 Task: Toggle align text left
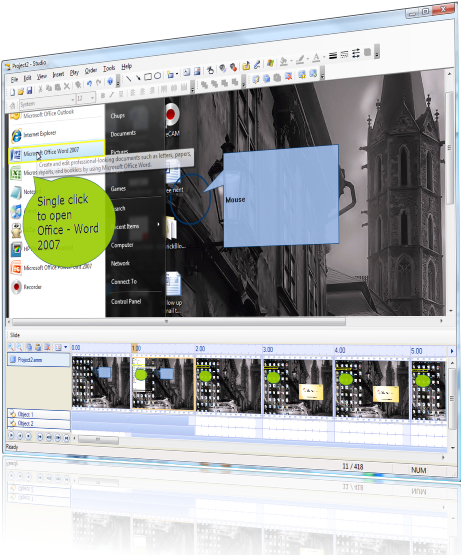click(133, 92)
